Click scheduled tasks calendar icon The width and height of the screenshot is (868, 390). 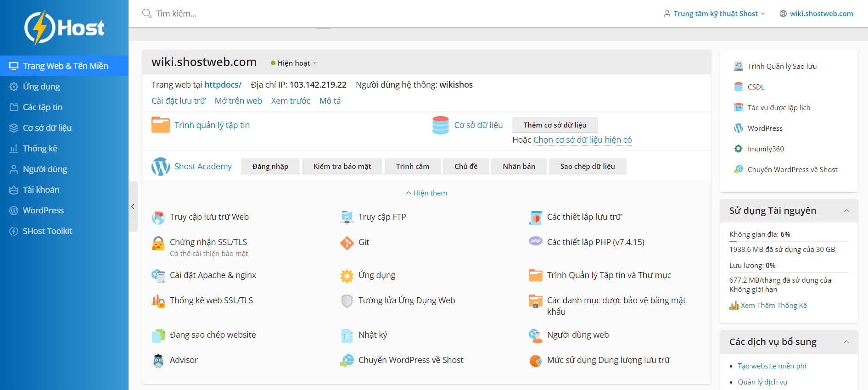pos(738,107)
